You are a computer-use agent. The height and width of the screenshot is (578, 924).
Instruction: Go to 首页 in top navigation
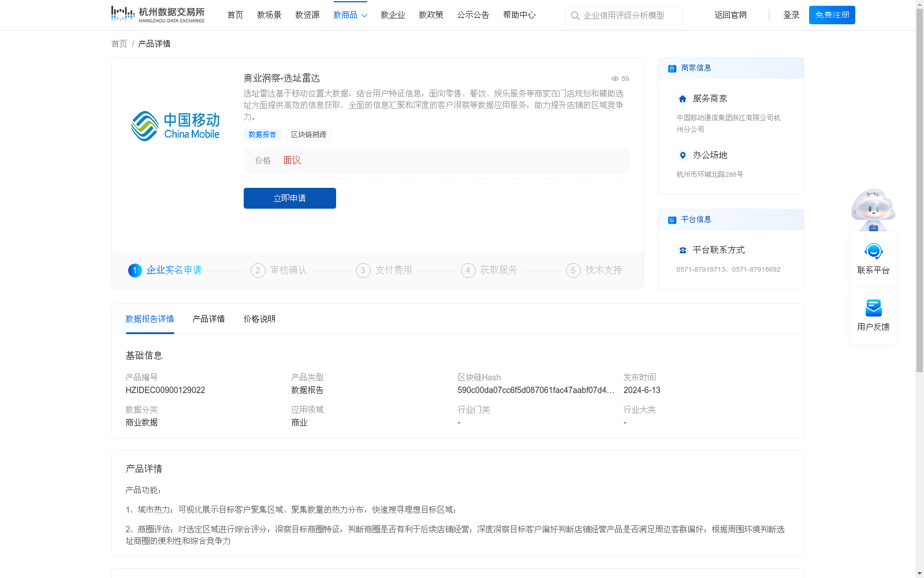[235, 15]
